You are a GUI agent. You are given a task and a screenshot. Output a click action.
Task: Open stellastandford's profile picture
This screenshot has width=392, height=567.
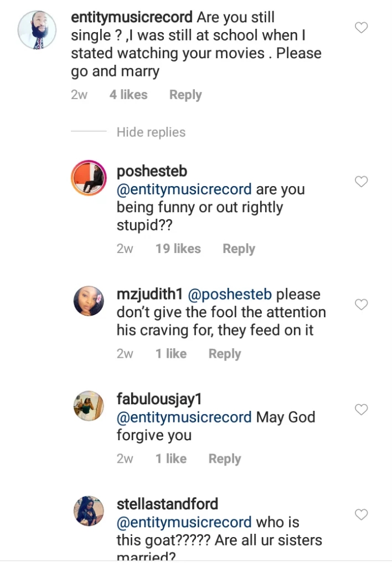[89, 511]
